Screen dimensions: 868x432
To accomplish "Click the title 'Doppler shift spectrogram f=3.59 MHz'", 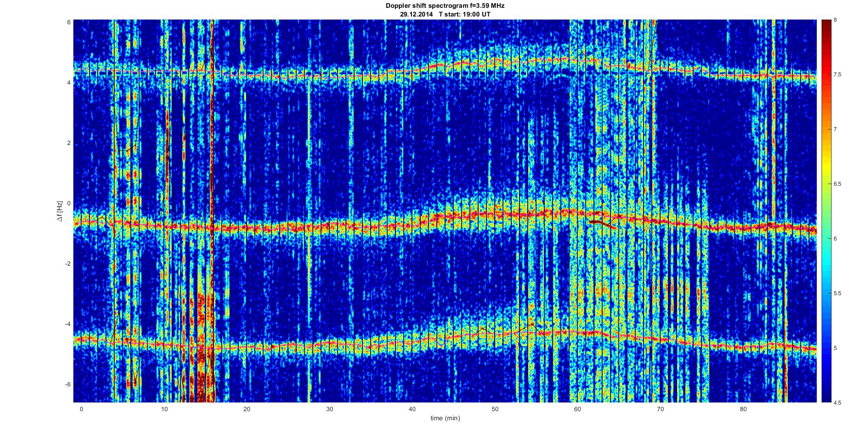I will [445, 6].
